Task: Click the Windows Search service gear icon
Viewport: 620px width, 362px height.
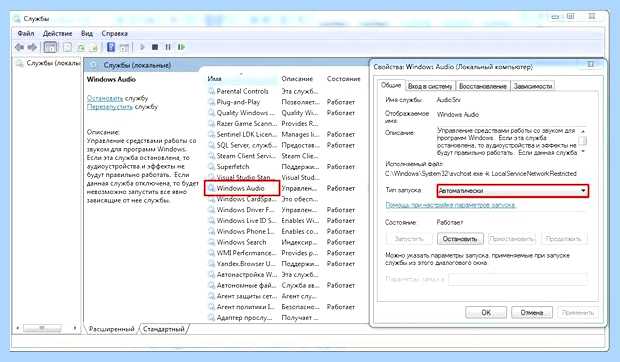Action: 211,242
